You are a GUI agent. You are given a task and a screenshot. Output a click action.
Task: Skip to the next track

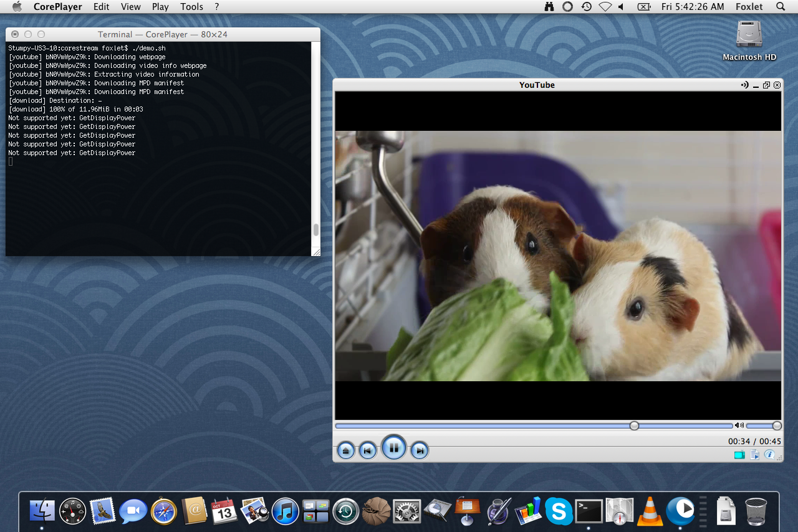420,450
